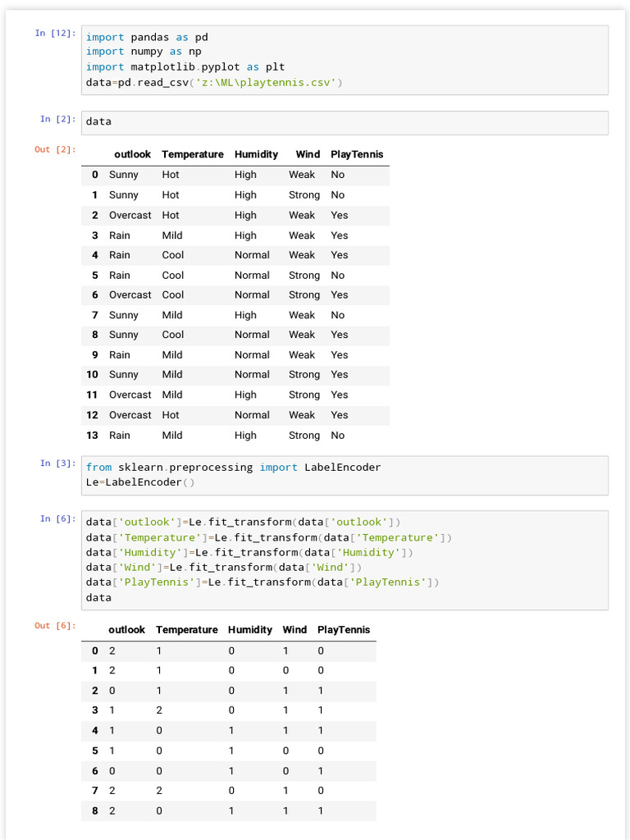This screenshot has width=630, height=840.
Task: Click the In [12] prompt label
Action: 55,34
